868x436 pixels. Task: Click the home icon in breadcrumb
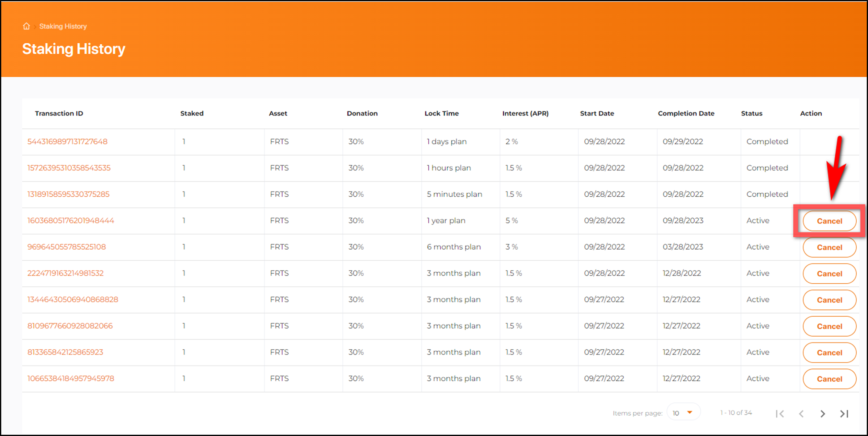click(x=26, y=26)
